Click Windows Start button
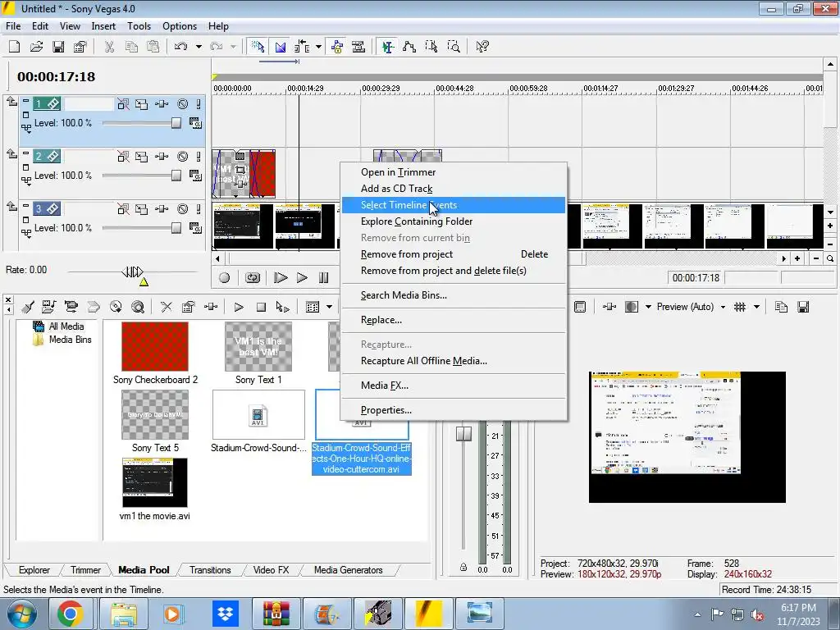840x630 pixels. [x=21, y=614]
